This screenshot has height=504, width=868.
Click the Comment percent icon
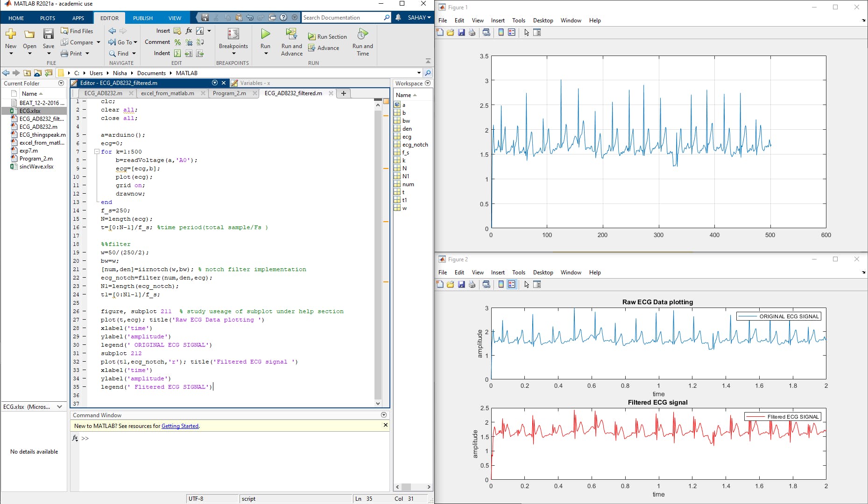coord(177,42)
